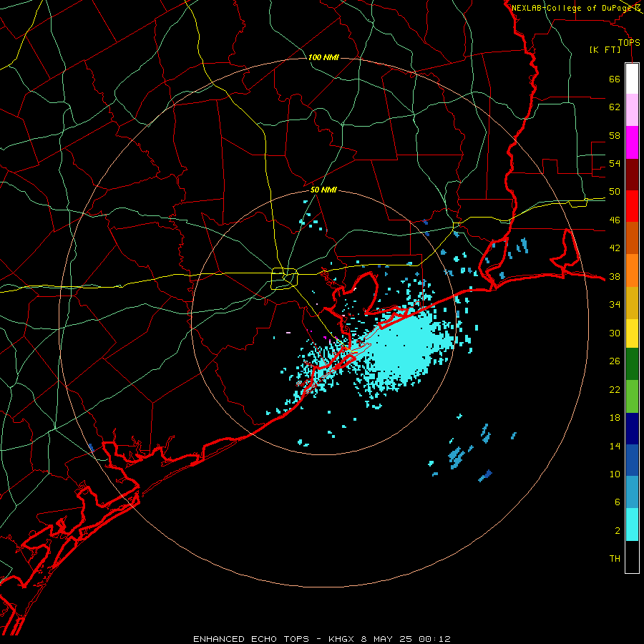Click the "100 NMI" range ring label
Screen dimensions: 644x644
point(323,57)
